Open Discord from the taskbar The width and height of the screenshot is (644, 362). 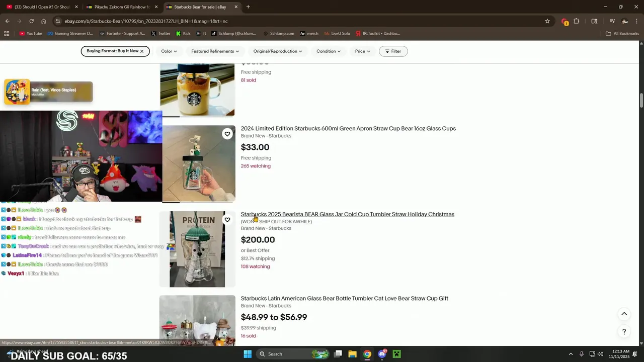click(382, 354)
